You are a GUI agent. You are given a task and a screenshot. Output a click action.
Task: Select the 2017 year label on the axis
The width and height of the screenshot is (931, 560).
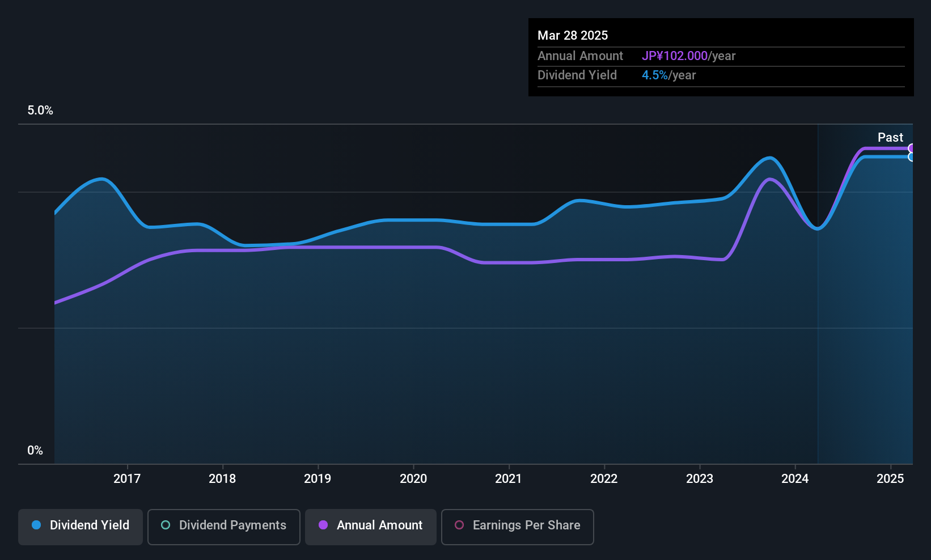128,478
